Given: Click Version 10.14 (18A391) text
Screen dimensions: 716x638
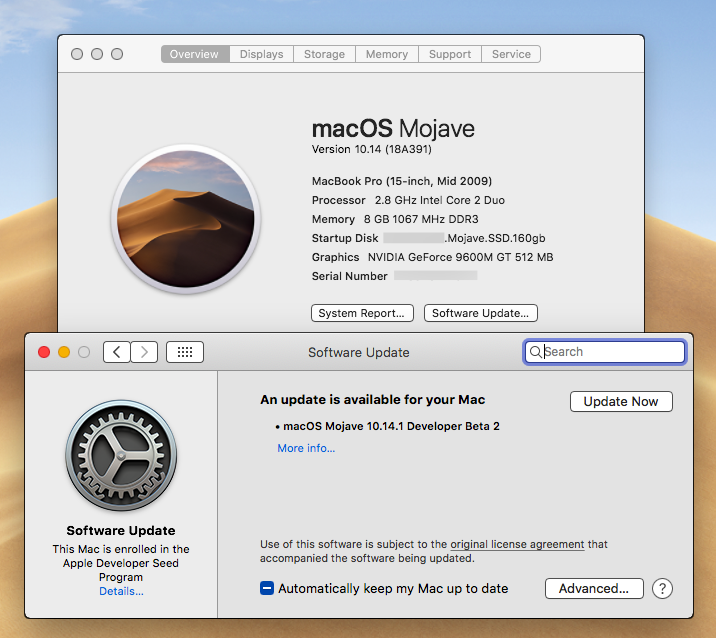Looking at the screenshot, I should pos(372,149).
